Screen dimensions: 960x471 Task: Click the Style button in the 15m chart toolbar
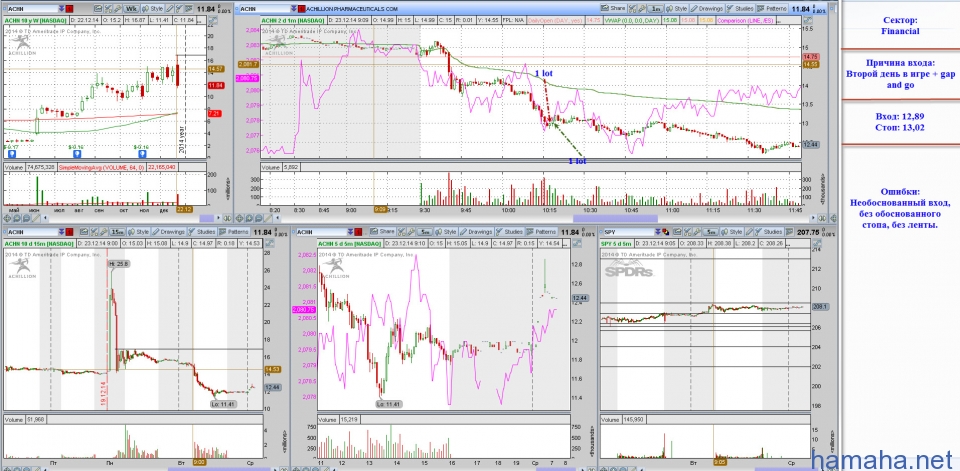[x=138, y=232]
